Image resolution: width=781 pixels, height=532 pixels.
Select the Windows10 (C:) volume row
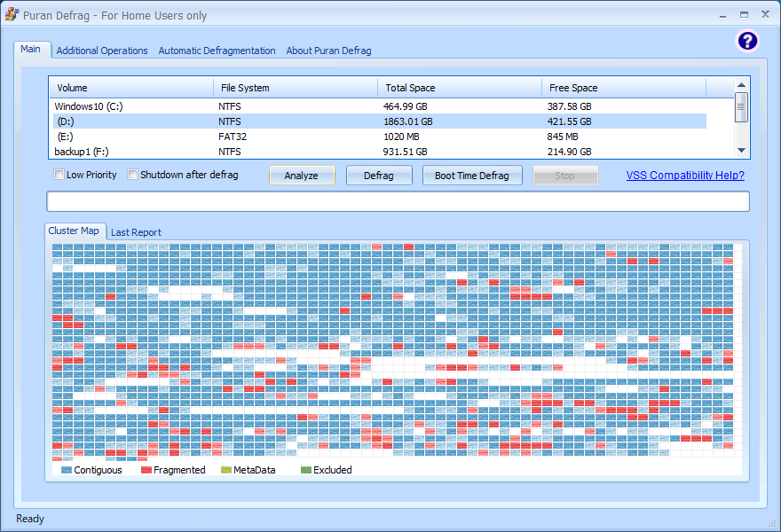(x=380, y=106)
